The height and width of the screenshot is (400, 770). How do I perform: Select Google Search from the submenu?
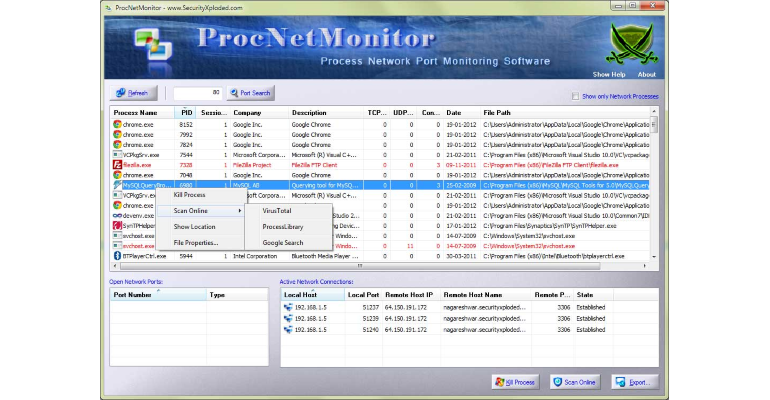click(283, 242)
